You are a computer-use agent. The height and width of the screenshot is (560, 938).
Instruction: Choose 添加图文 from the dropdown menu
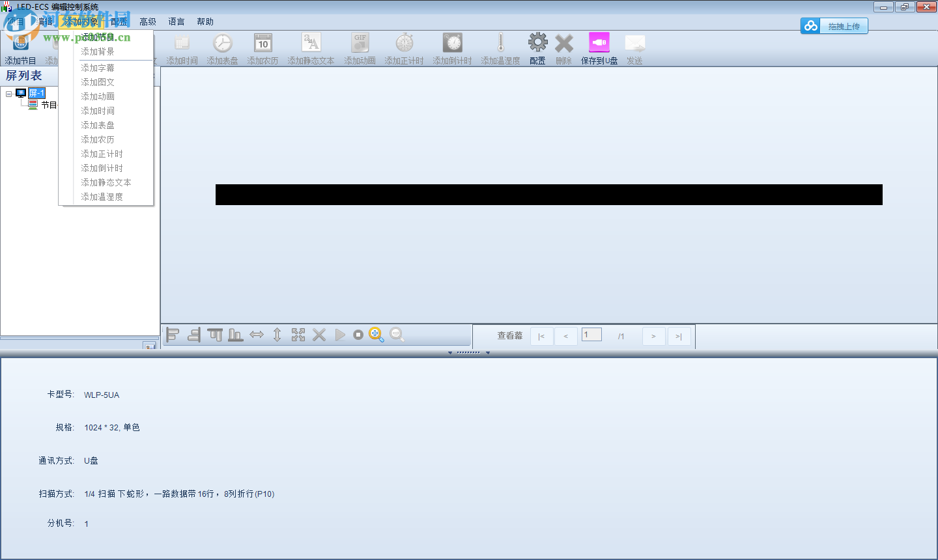pos(106,82)
